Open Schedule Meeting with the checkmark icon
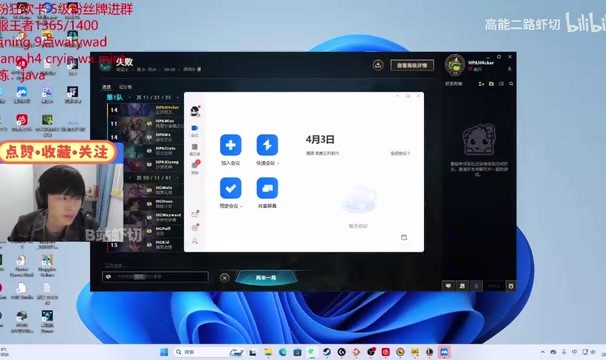Image resolution: width=606 pixels, height=360 pixels. tap(230, 188)
